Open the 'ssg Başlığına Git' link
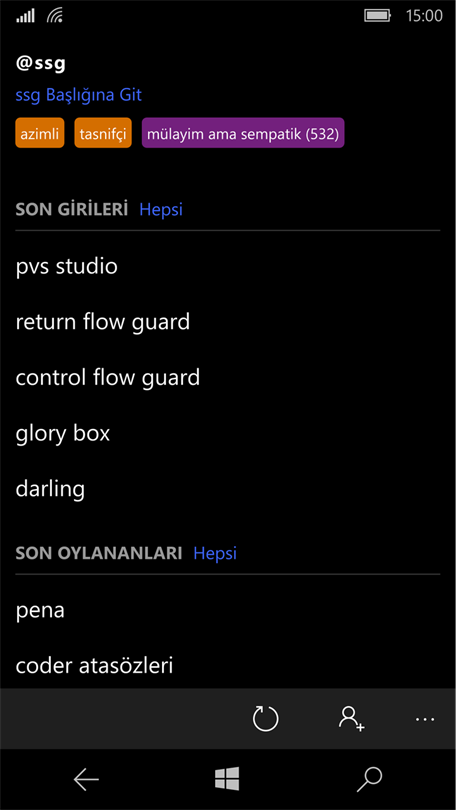Image resolution: width=456 pixels, height=810 pixels. tap(78, 95)
